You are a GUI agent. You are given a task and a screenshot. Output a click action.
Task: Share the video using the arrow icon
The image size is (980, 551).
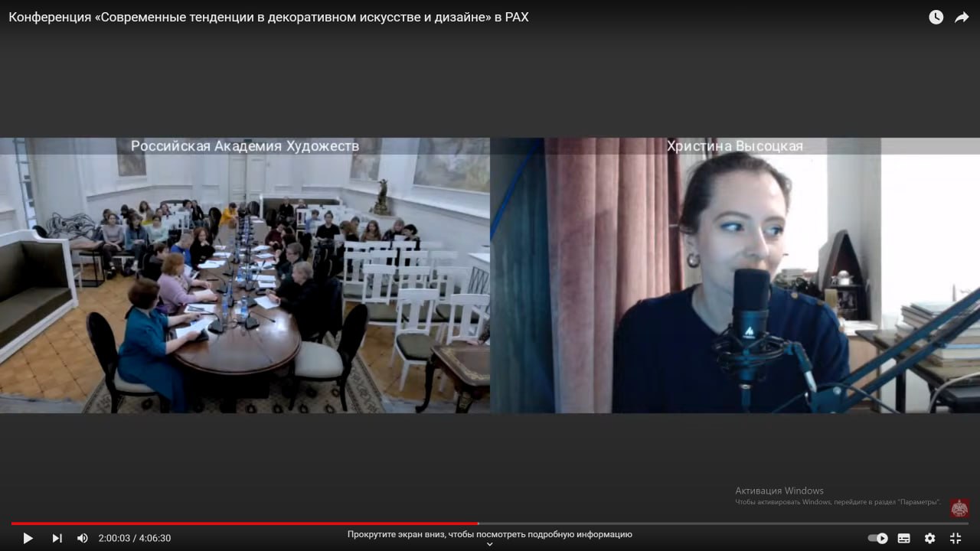[962, 17]
